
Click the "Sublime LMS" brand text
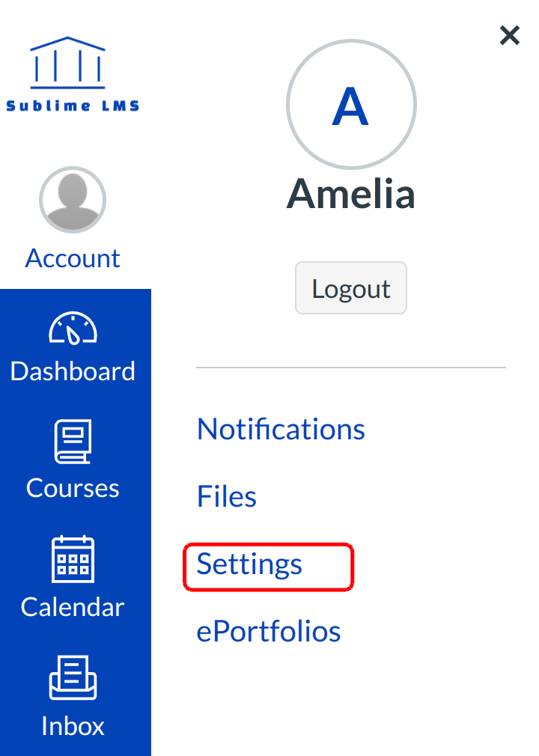73,106
